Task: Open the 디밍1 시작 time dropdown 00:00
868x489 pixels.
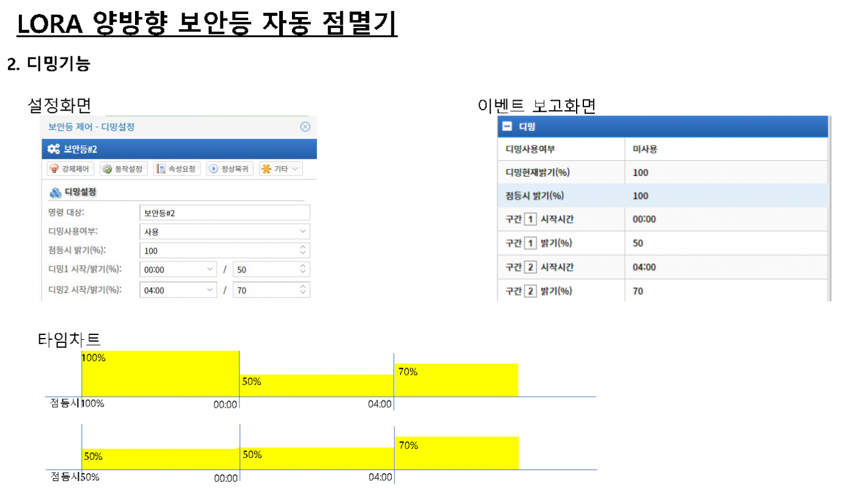Action: (178, 270)
